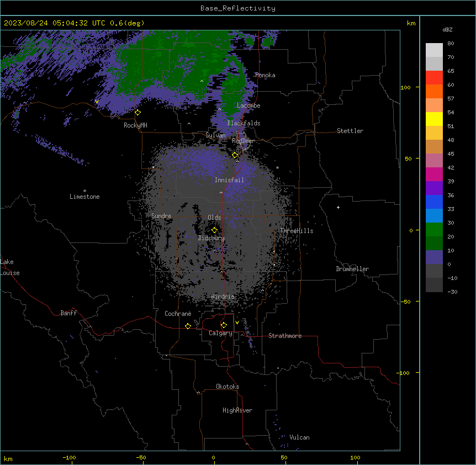
Task: Click the Sundre city label
Action: point(161,216)
